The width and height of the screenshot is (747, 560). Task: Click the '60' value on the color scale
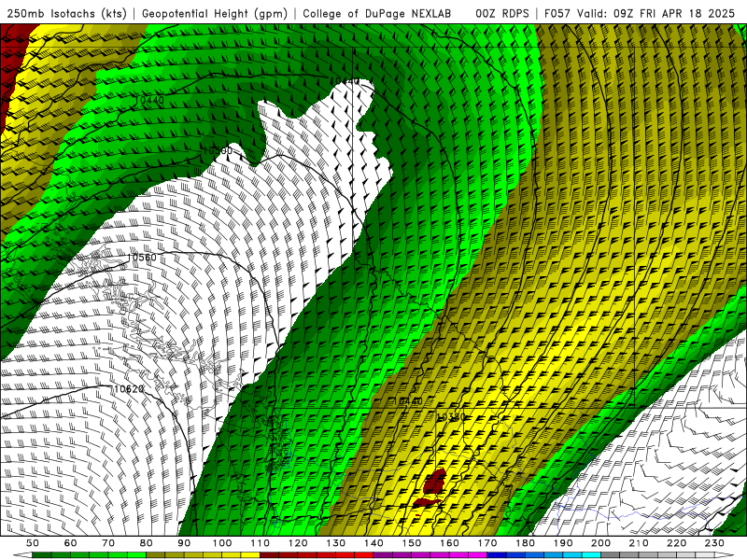pyautogui.click(x=71, y=543)
